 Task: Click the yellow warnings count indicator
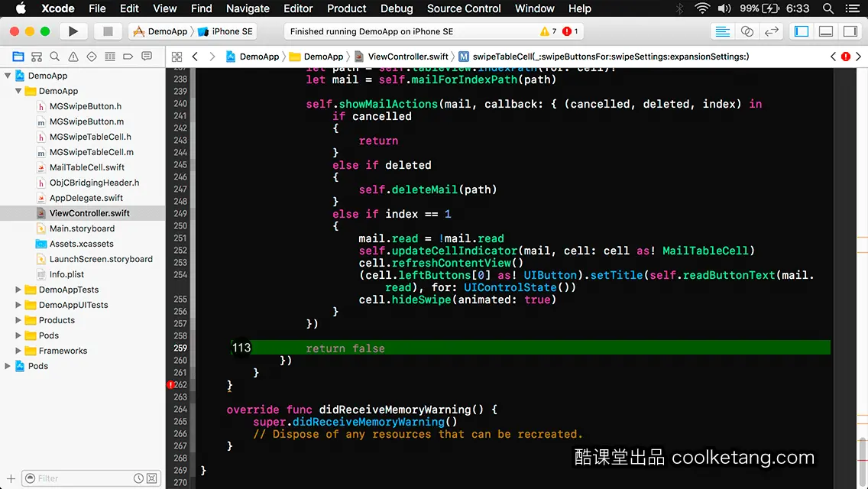[x=548, y=31]
